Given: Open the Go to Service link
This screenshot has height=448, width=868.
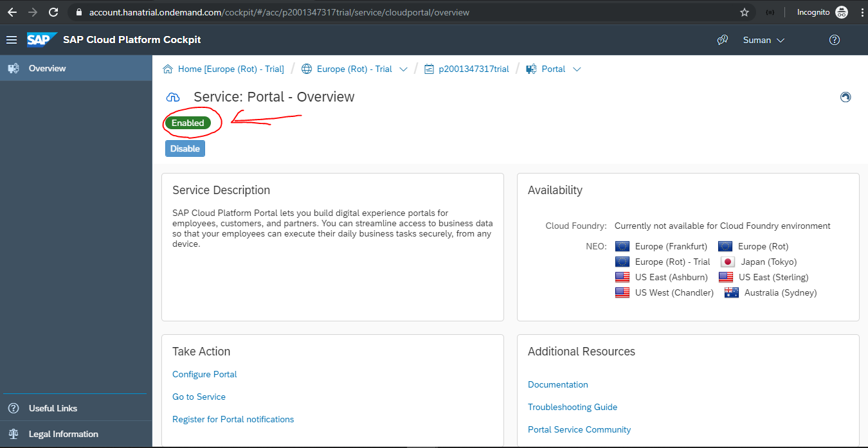Looking at the screenshot, I should click(x=199, y=397).
